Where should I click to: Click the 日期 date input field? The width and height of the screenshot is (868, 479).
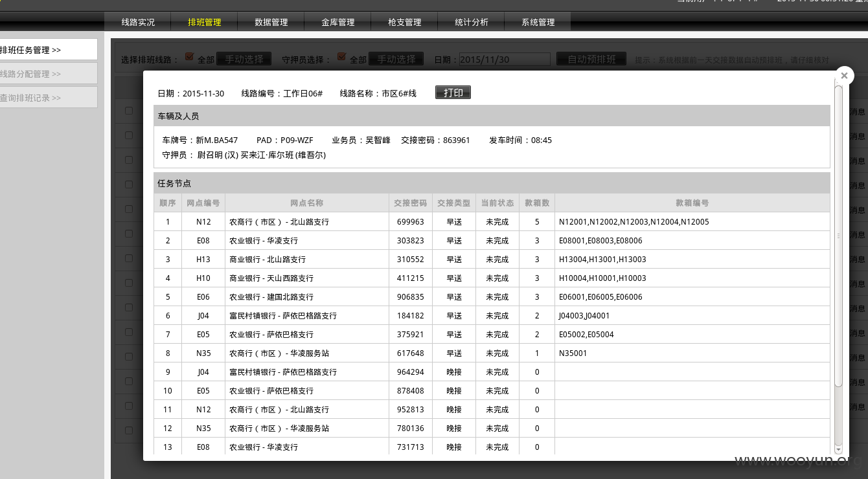pyautogui.click(x=505, y=59)
